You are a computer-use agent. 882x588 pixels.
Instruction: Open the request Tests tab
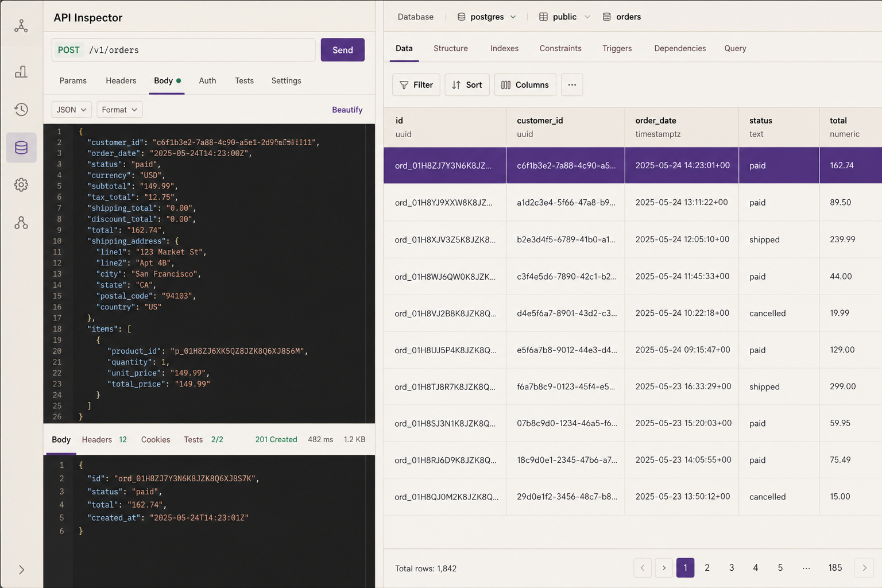244,80
